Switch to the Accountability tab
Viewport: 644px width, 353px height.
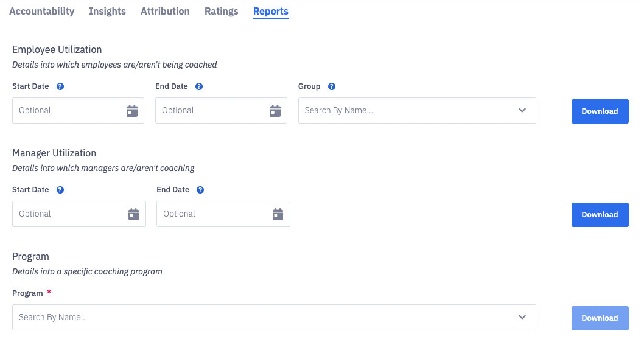pos(42,12)
